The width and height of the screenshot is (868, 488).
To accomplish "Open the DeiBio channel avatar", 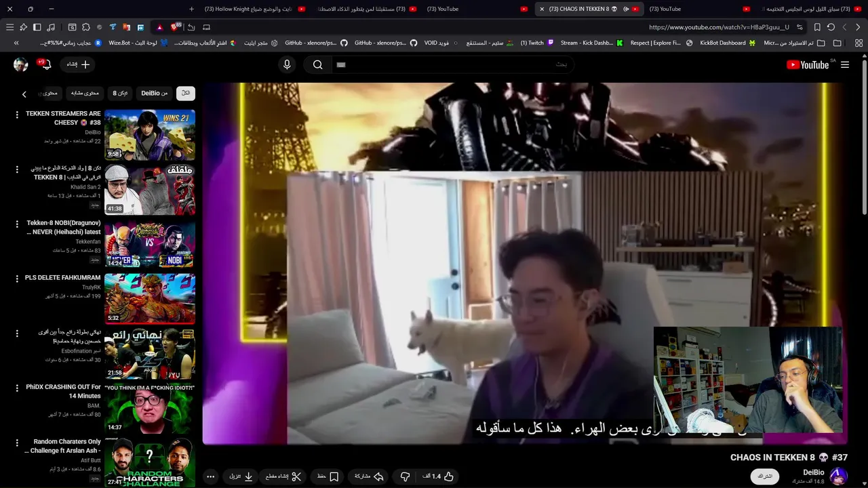I will click(838, 476).
